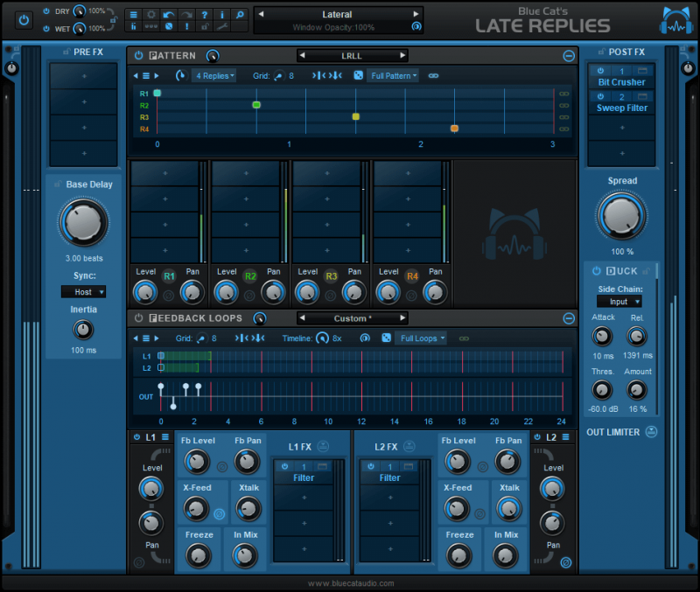This screenshot has height=592, width=700.
Task: Open the Side Chain Input dropdown
Action: [625, 302]
